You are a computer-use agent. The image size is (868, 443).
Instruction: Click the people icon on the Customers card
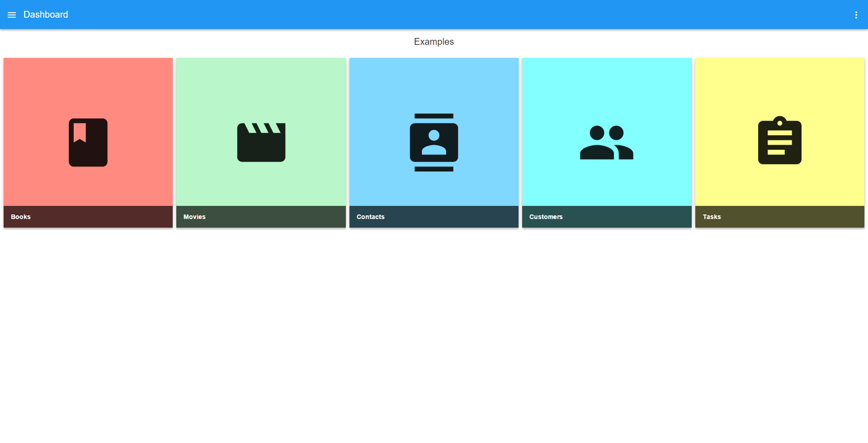tap(607, 142)
